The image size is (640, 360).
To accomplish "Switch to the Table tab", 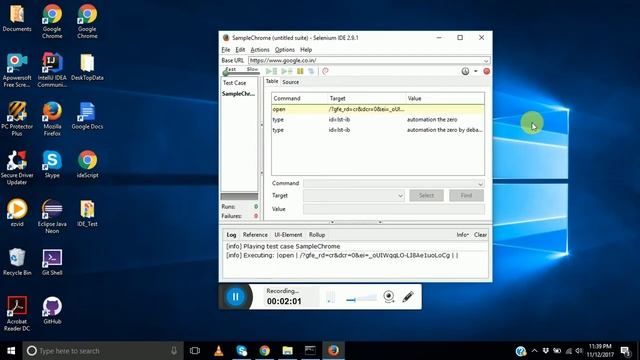I will click(272, 82).
